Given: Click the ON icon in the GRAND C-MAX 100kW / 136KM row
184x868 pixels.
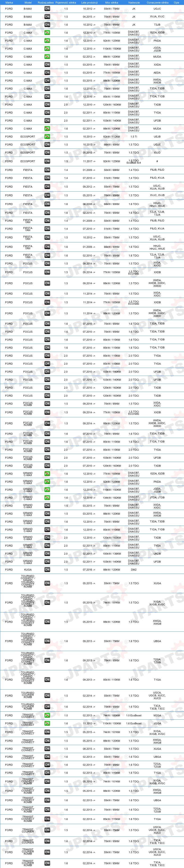Looking at the screenshot, I should tap(47, 554).
